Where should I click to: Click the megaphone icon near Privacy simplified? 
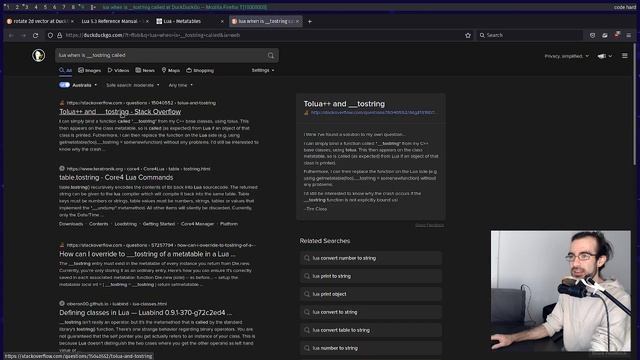point(602,56)
